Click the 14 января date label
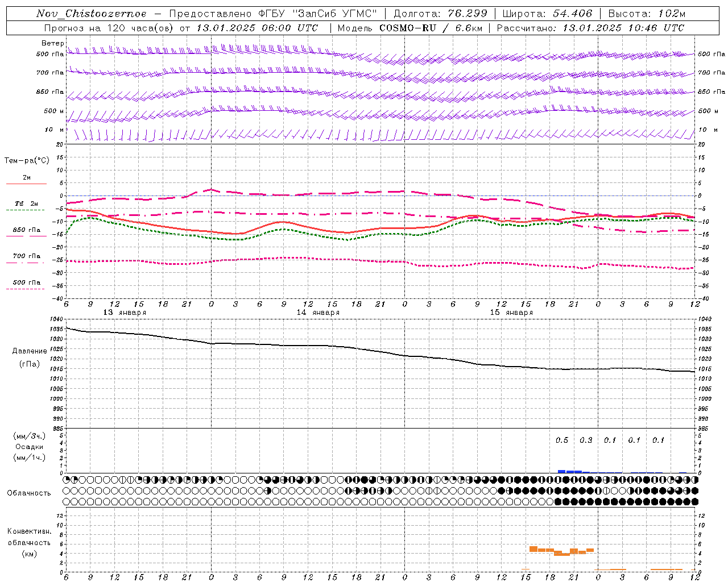This screenshot has width=728, height=582. tap(318, 313)
